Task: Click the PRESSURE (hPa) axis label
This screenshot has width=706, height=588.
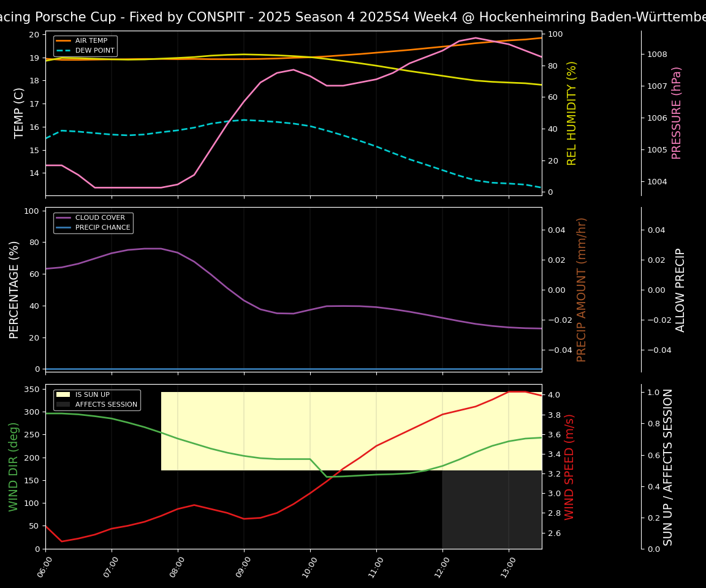Action: [x=677, y=113]
